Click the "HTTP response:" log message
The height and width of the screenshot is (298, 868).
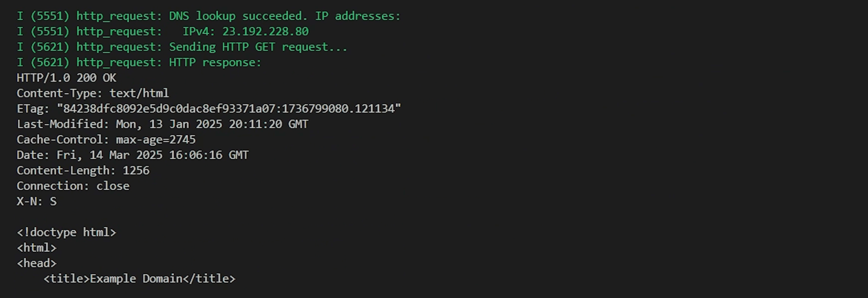[x=215, y=63]
